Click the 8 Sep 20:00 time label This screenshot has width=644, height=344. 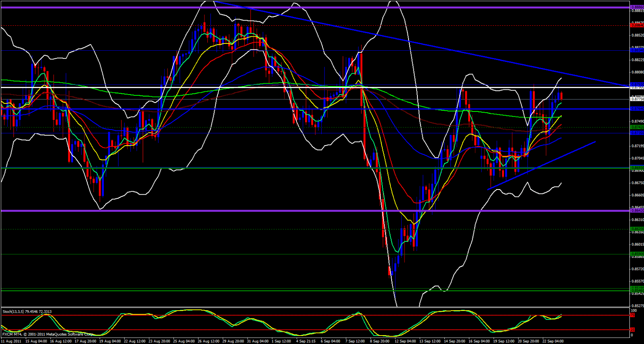click(380, 341)
